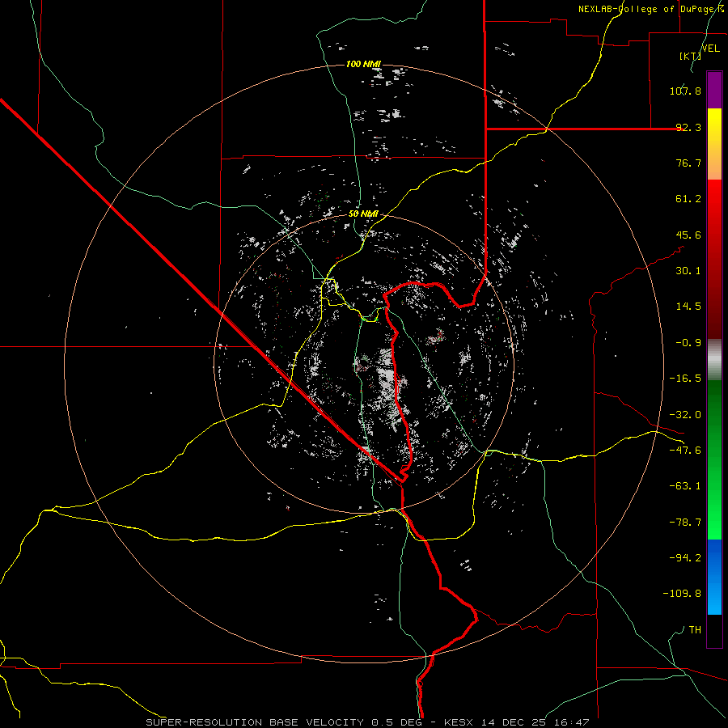Screen dimensions: 728x728
Task: Click the -0.9 velocity scale value
Action: click(688, 343)
